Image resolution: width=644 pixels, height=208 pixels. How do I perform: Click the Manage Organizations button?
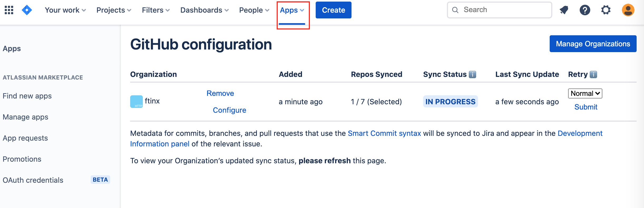[x=593, y=44]
